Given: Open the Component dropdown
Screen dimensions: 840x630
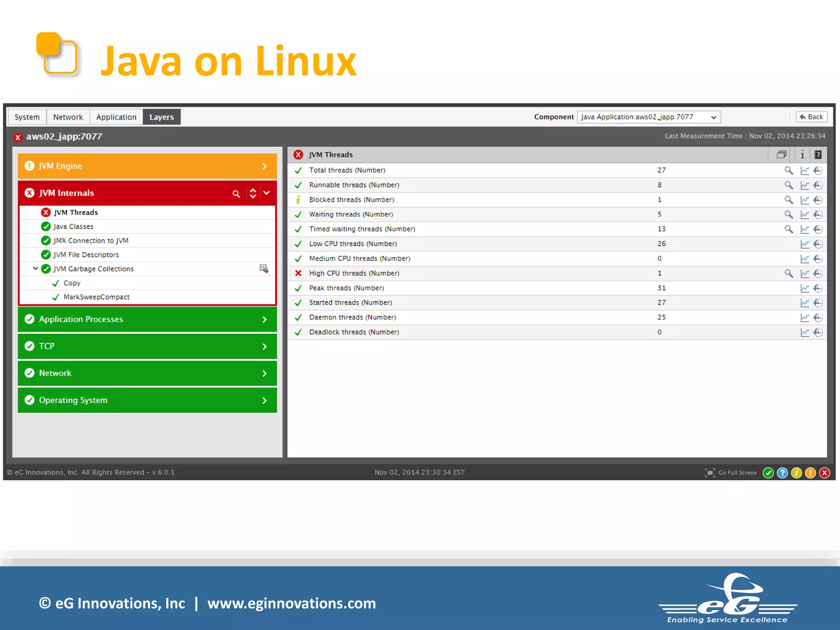Looking at the screenshot, I should (x=649, y=117).
